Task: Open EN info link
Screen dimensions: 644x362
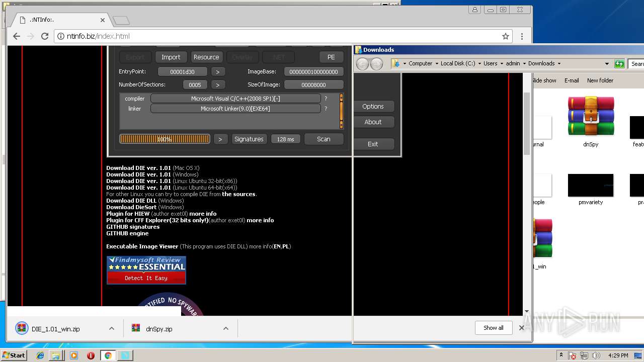Action: coord(277,246)
